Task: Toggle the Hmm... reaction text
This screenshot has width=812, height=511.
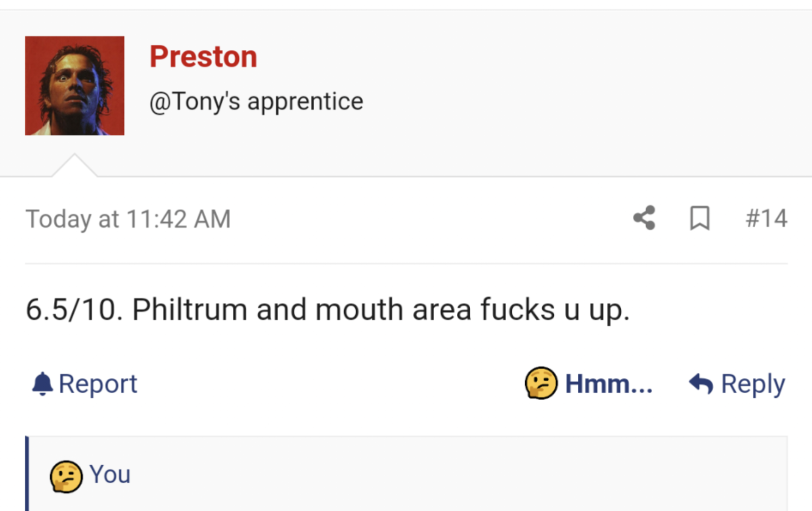Action: coord(609,383)
